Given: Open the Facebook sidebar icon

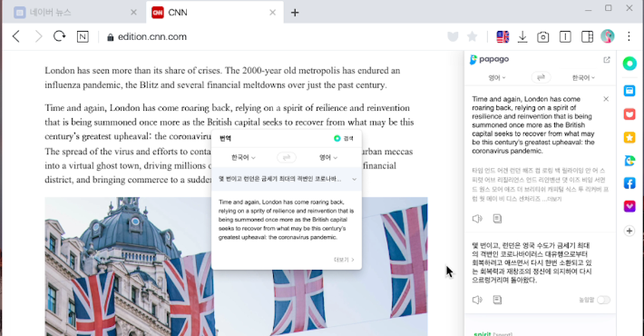Looking at the screenshot, I should coord(629,183).
